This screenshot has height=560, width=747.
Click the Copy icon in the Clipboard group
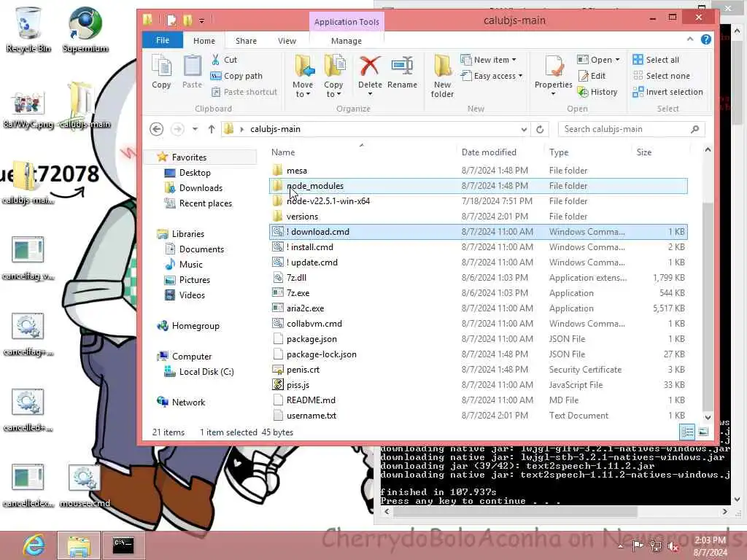[161, 71]
